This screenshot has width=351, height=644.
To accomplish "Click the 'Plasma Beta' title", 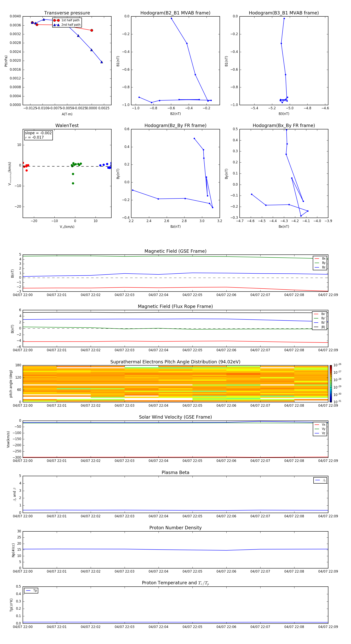I will pyautogui.click(x=175, y=472).
